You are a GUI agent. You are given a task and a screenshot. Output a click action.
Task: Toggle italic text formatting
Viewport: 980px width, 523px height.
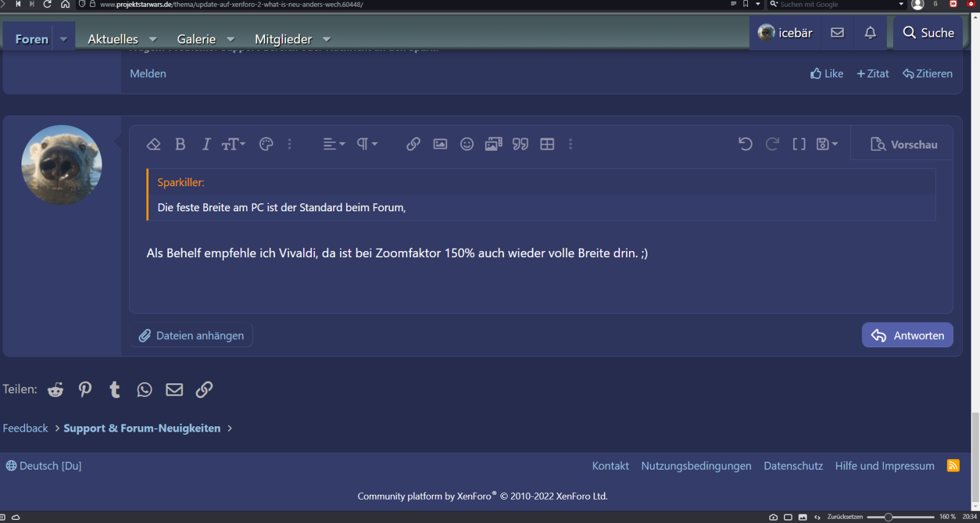click(206, 145)
